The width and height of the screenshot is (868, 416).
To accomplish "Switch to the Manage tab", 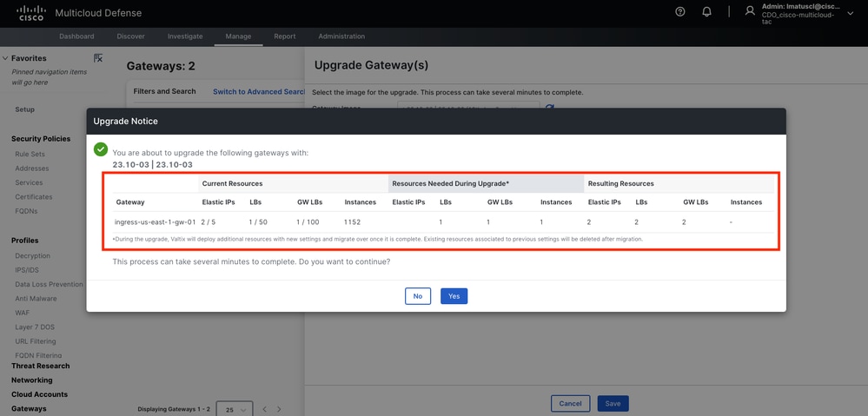I will (x=238, y=36).
